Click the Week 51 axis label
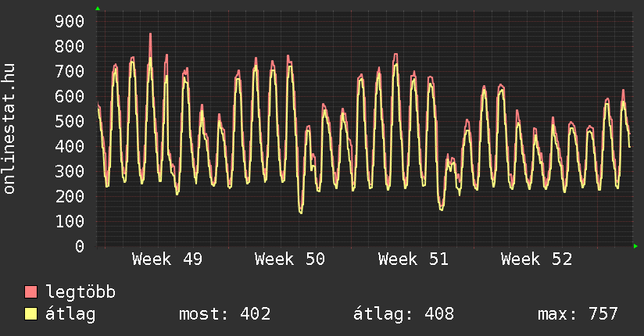This screenshot has height=336, width=644. [413, 259]
